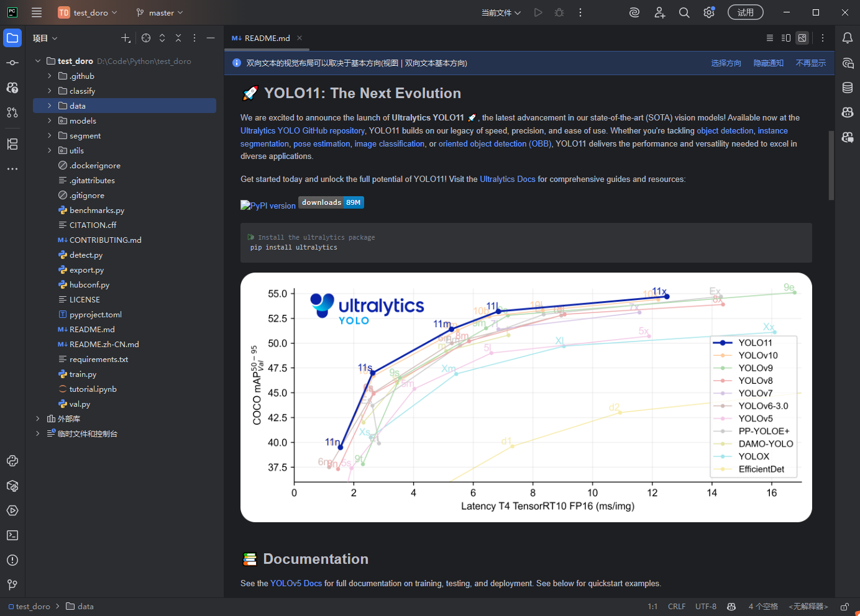Open the Git version control panel
Image resolution: width=860 pixels, height=616 pixels.
[x=12, y=585]
